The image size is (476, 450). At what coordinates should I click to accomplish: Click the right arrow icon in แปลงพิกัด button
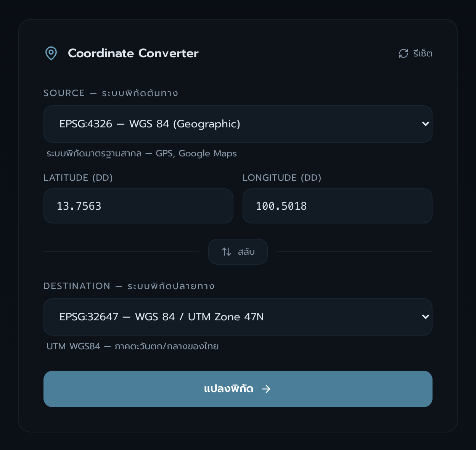coord(267,389)
